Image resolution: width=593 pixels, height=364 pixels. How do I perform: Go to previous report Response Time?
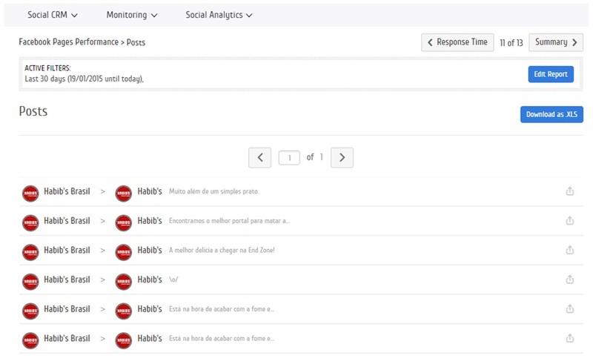click(x=457, y=42)
